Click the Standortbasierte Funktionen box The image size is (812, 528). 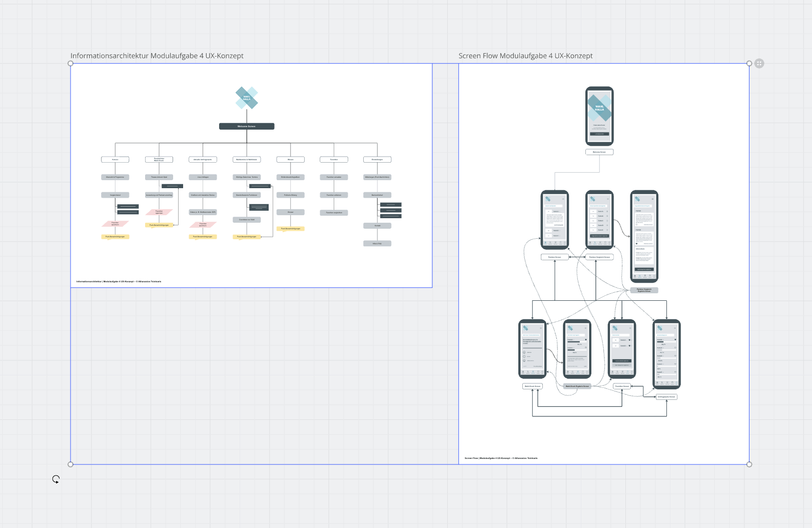247,195
